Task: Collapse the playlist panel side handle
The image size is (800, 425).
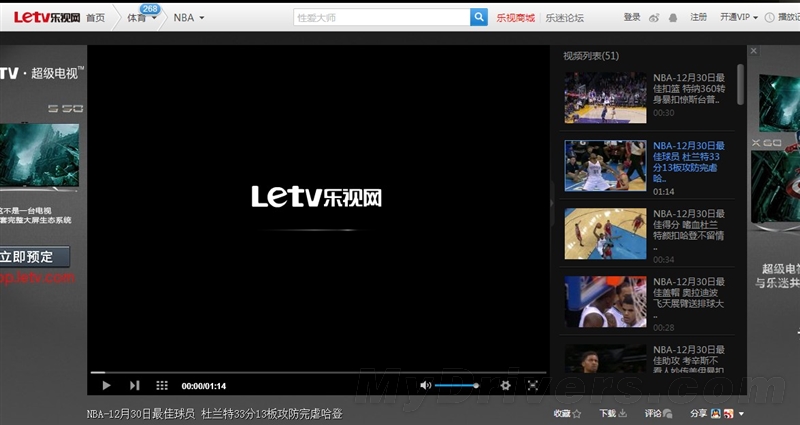Action: click(x=552, y=203)
